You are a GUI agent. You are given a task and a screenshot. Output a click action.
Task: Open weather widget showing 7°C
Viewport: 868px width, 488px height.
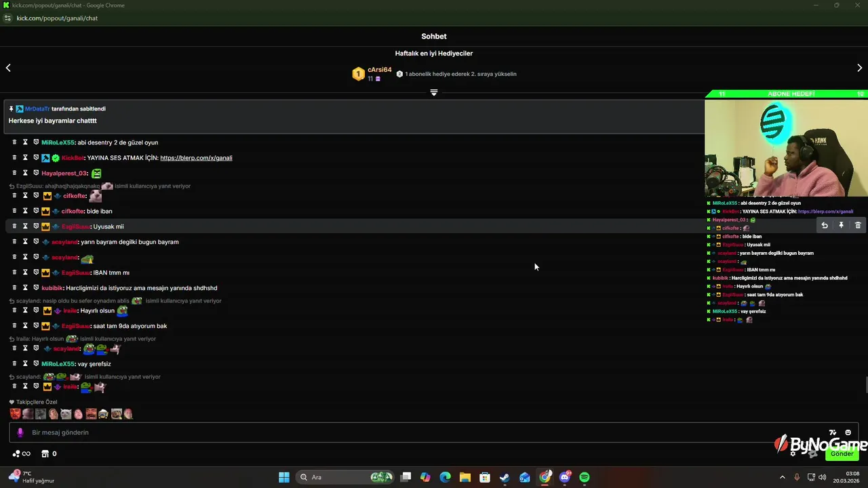tap(31, 477)
